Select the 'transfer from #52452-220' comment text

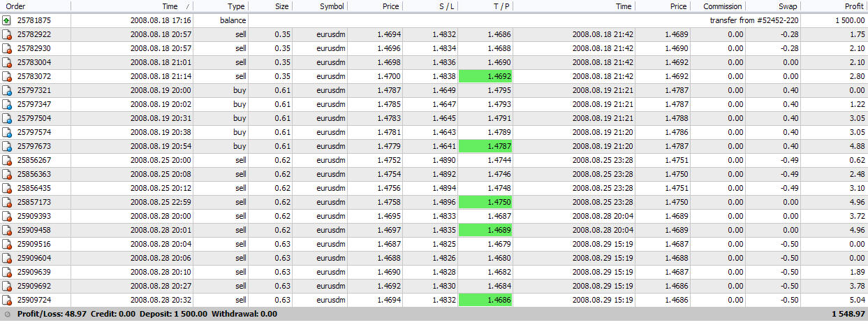pos(754,20)
